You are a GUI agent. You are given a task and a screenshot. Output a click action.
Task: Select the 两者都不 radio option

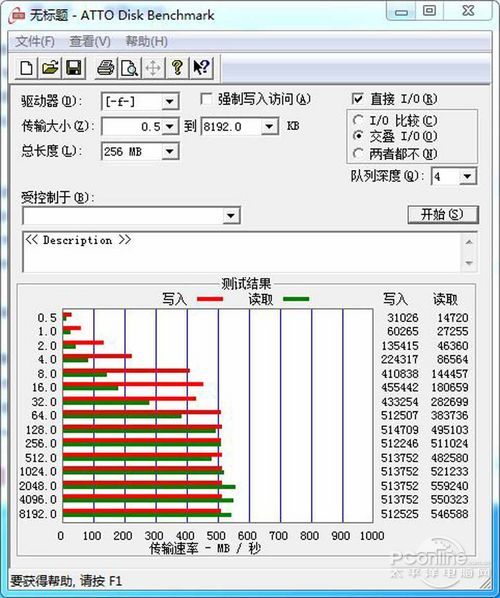point(358,153)
